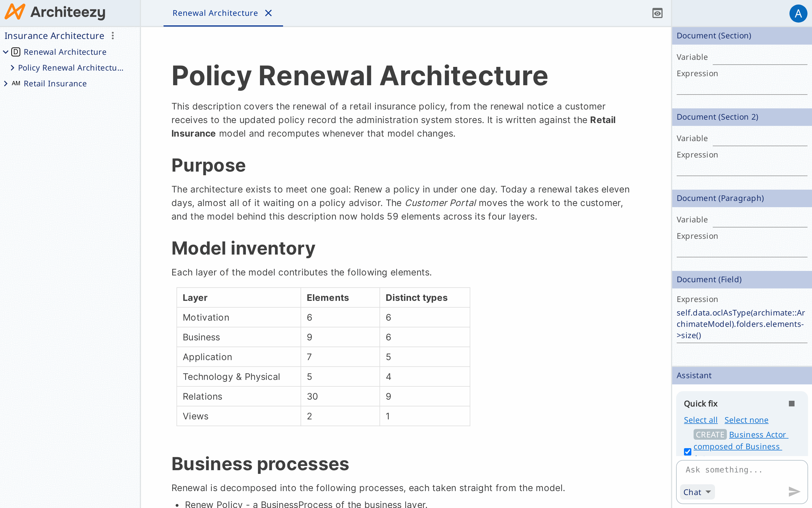This screenshot has width=812, height=508.
Task: Click the document D icon beside Renewal Architecture
Action: click(x=16, y=52)
